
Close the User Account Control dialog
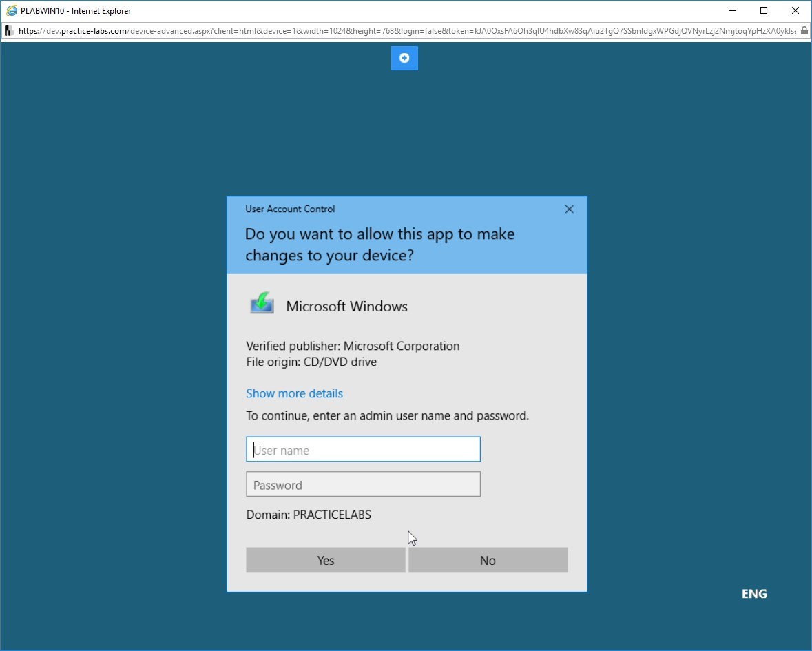coord(569,209)
